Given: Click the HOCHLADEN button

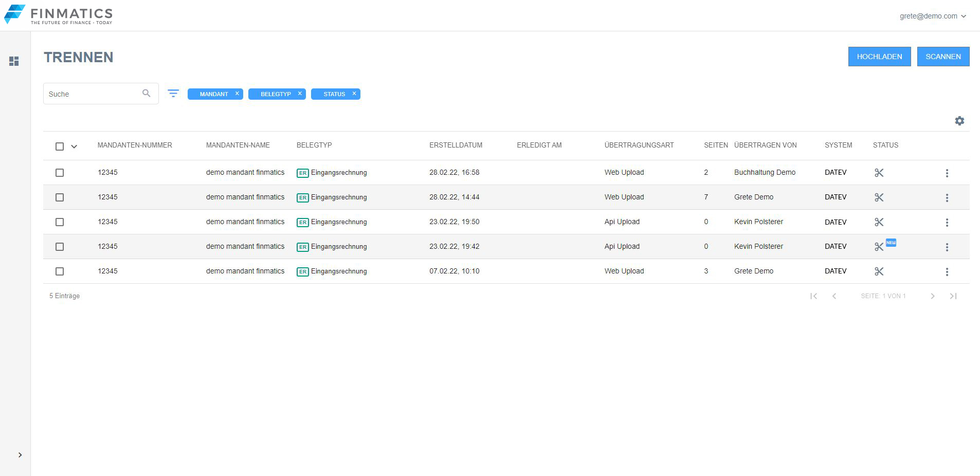Looking at the screenshot, I should point(879,57).
